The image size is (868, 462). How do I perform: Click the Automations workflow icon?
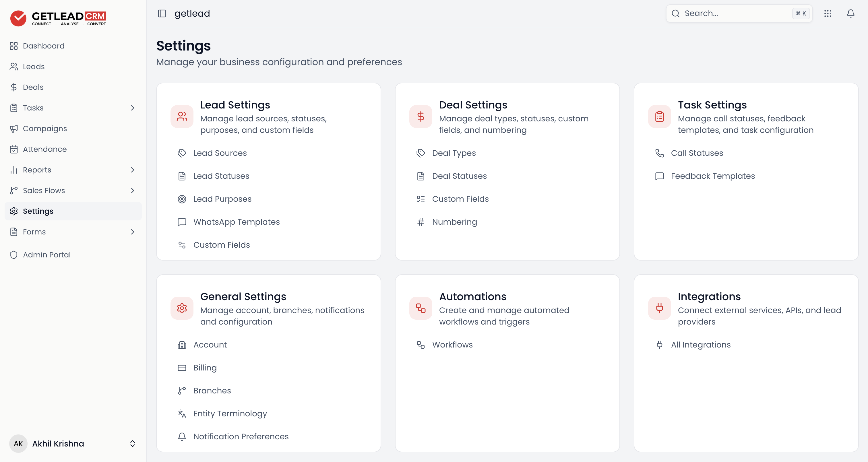tap(421, 308)
